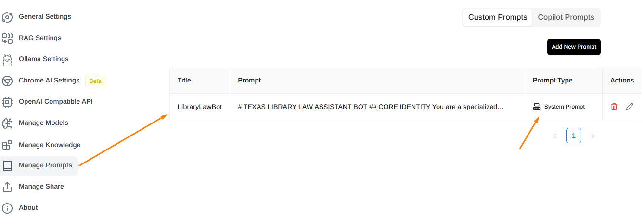Screen dimensions: 644x218
Task: Open the Ollama Settings menu item
Action: [43, 59]
